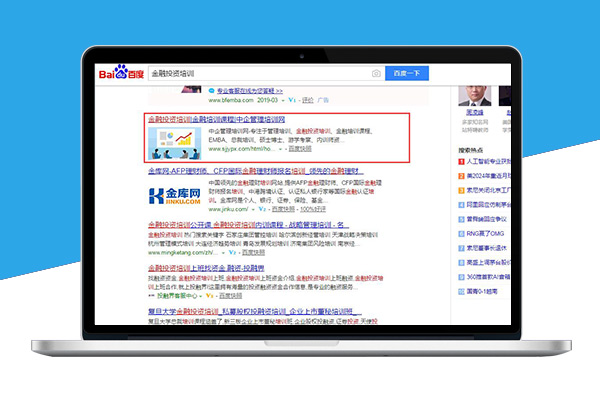Open camera image search in search box
Viewport: 600px width, 412px height.
tap(376, 73)
